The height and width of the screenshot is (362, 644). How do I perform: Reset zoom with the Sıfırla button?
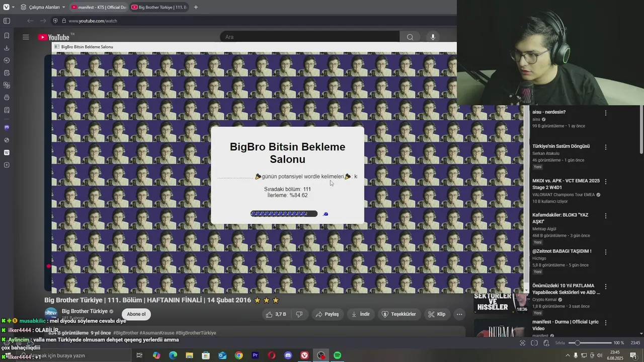[x=560, y=343]
